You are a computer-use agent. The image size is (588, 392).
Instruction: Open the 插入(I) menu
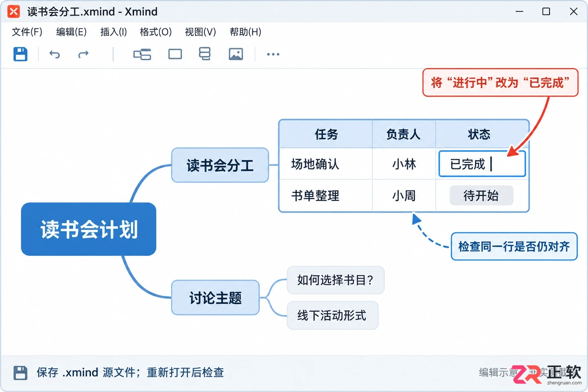click(x=114, y=32)
